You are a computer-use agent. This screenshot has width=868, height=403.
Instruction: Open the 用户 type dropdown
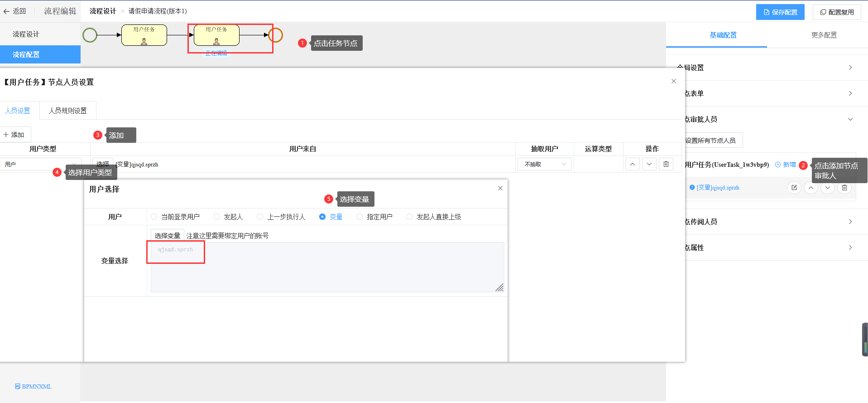tap(41, 164)
